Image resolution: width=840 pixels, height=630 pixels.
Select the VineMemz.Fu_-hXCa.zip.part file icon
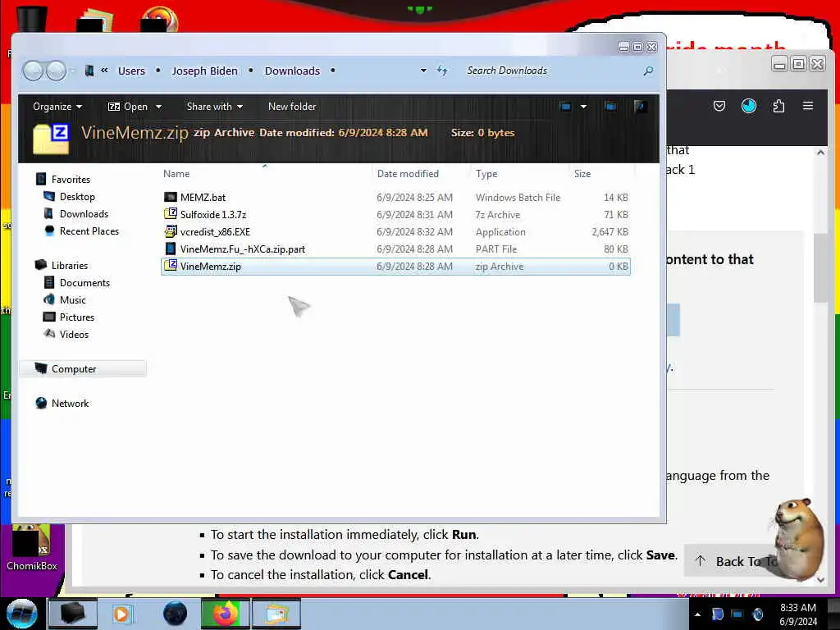(171, 249)
